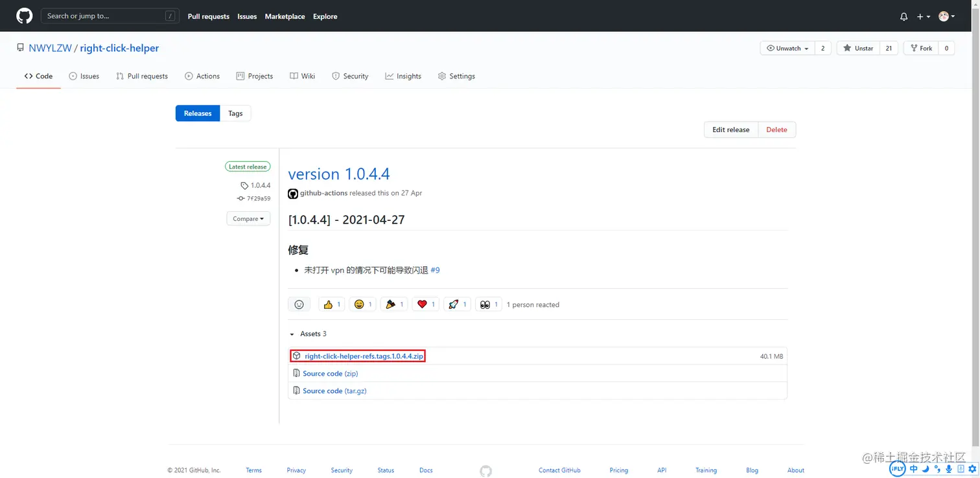
Task: Open the user avatar menu
Action: click(947, 17)
